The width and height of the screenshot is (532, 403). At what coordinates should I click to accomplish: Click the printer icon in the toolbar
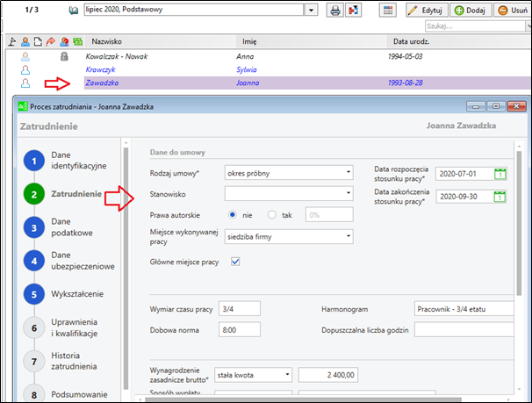pyautogui.click(x=334, y=11)
